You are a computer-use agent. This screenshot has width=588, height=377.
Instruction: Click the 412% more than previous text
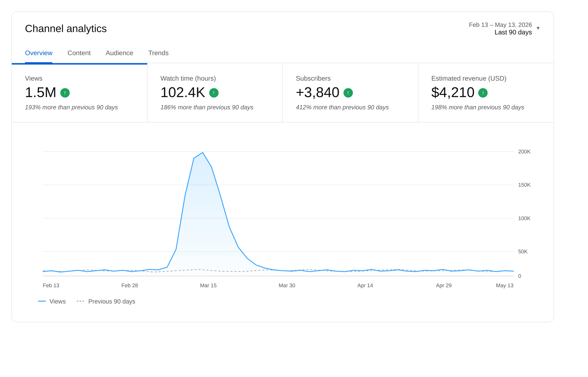point(342,107)
